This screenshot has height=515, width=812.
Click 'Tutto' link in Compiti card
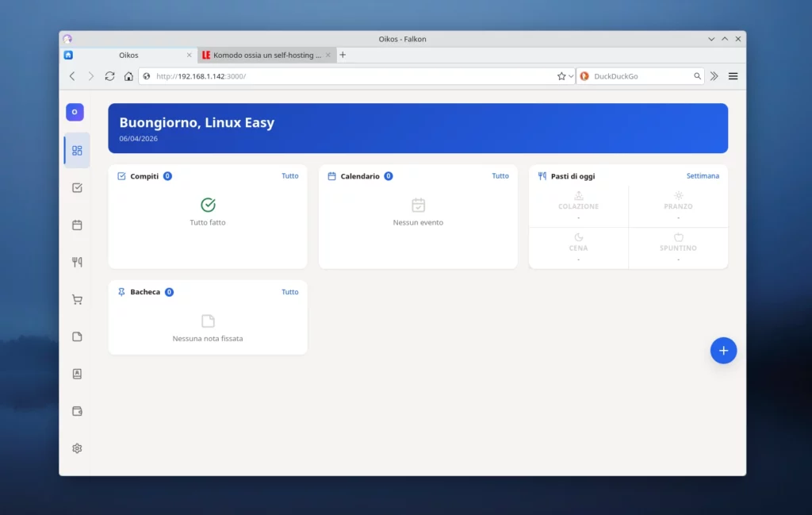coord(290,176)
